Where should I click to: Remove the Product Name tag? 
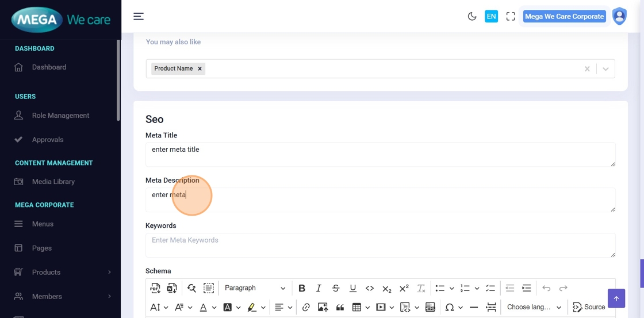(x=200, y=68)
